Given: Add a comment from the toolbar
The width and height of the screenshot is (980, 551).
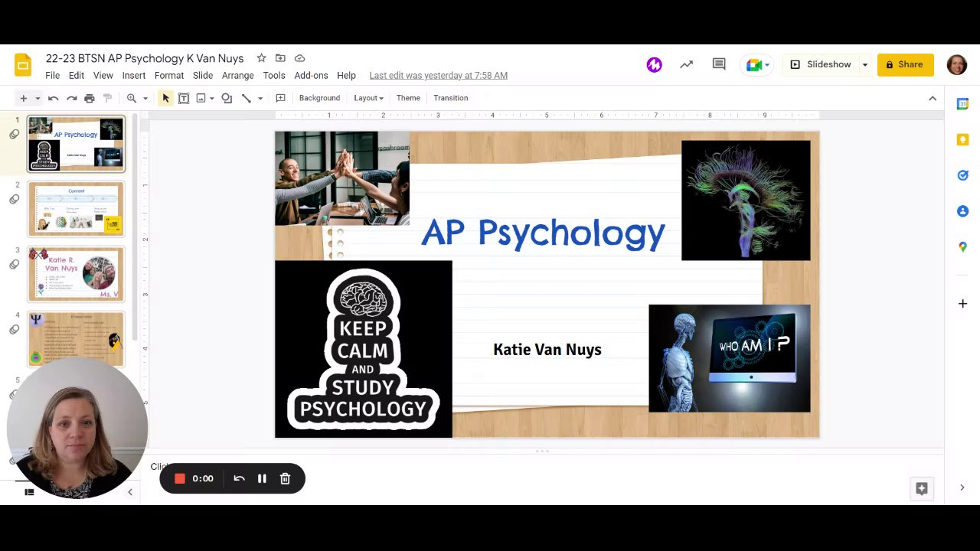Looking at the screenshot, I should point(280,98).
